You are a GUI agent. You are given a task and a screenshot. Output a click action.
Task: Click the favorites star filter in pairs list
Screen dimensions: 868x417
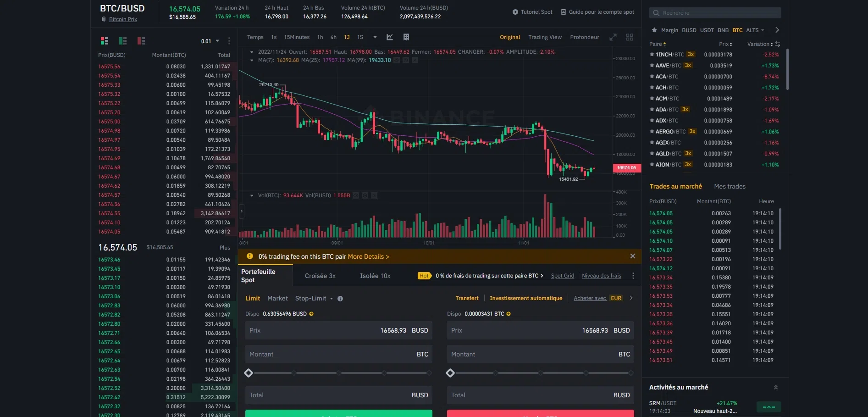click(654, 30)
